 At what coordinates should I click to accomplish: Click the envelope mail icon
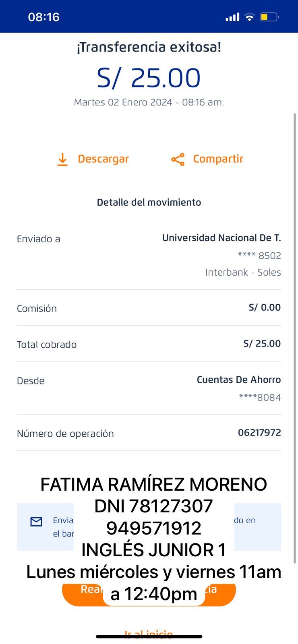[x=36, y=522]
